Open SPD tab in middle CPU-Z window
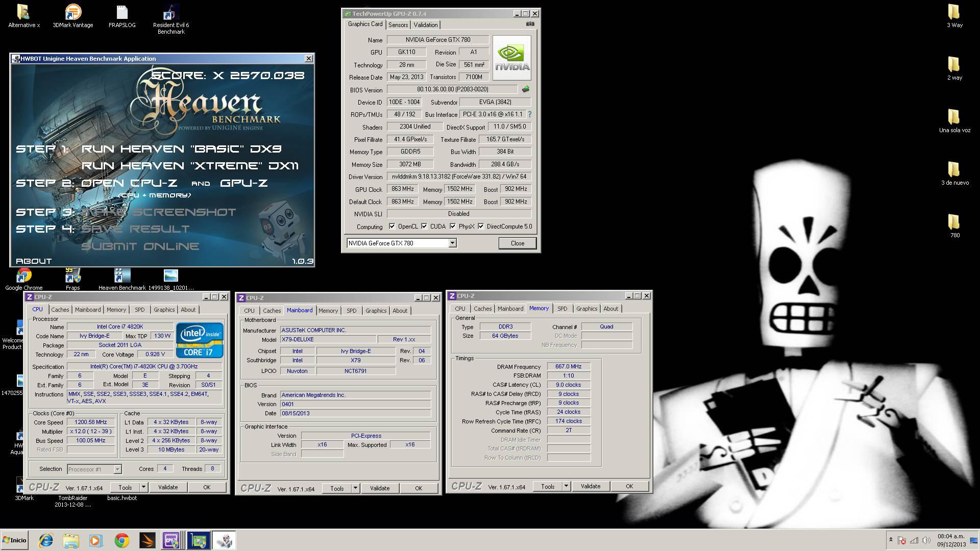The width and height of the screenshot is (980, 551). click(x=352, y=311)
